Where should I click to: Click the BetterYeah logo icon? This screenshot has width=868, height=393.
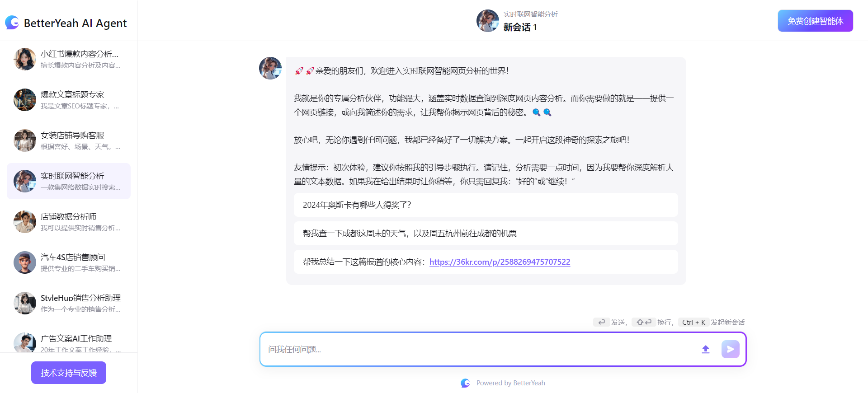tap(12, 23)
